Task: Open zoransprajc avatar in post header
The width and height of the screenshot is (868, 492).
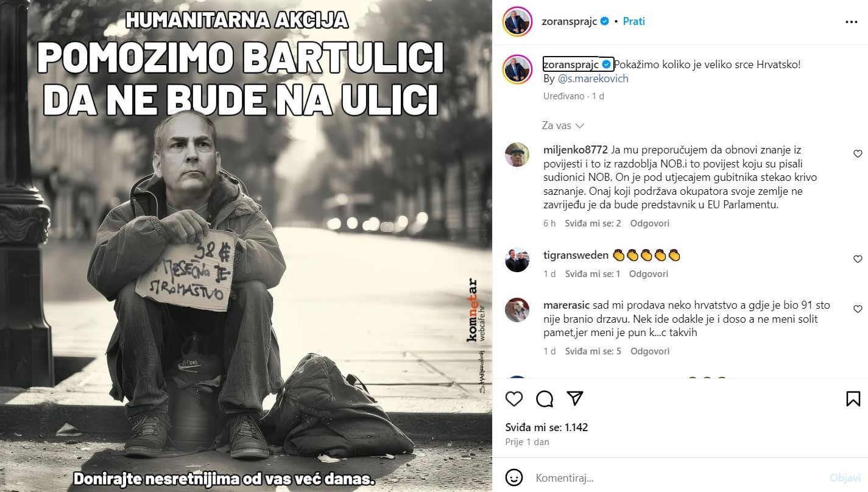Action: (x=517, y=22)
